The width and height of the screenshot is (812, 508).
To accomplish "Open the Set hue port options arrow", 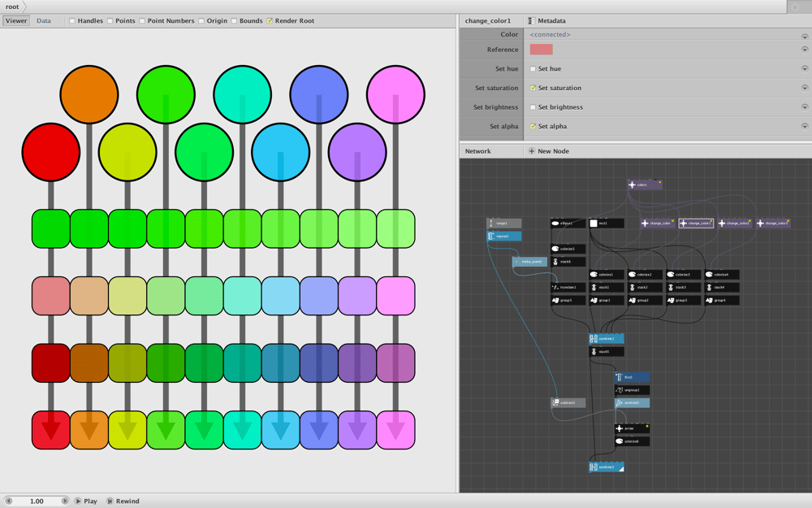I will pyautogui.click(x=805, y=69).
